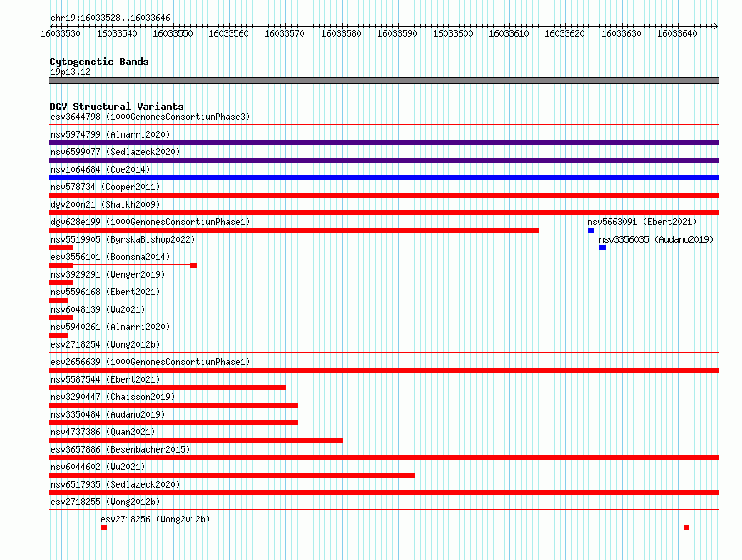This screenshot has height=560, width=742.
Task: Open the nsv3929291 (Wenger2019) label
Action: [x=108, y=274]
